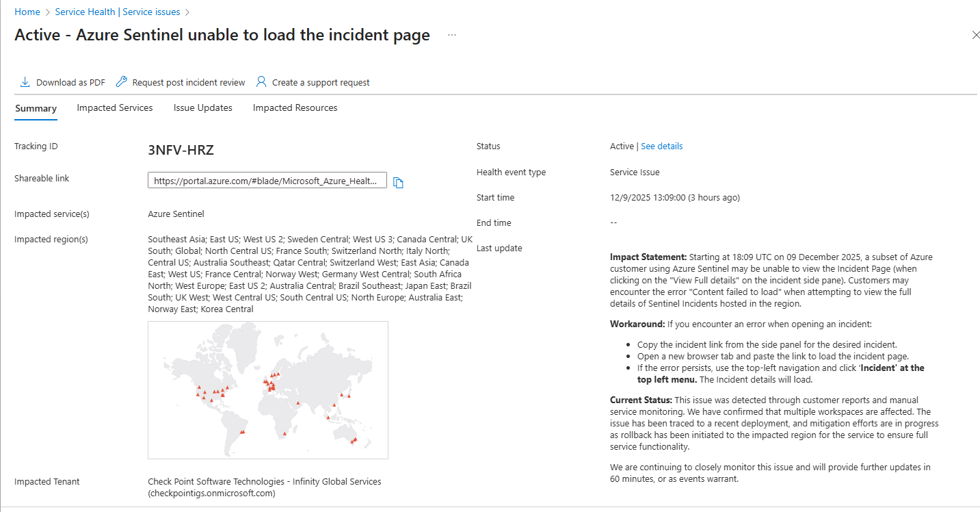Click the impacted regions world map

(x=268, y=390)
